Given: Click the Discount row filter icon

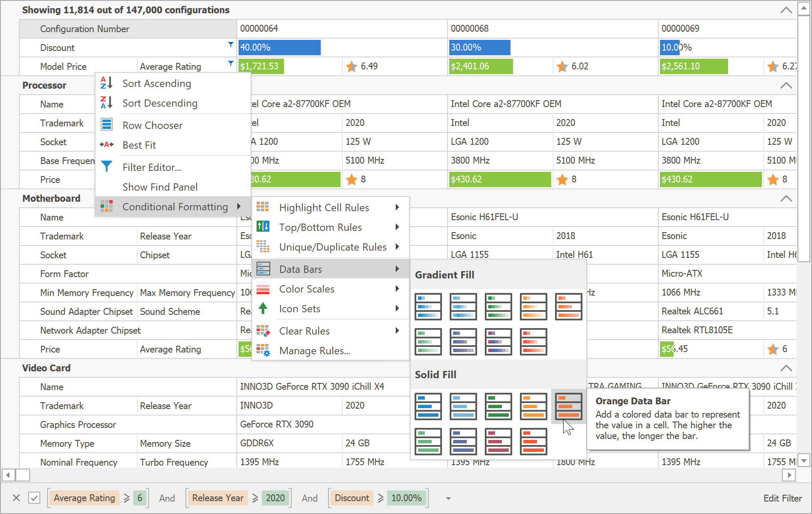Looking at the screenshot, I should (231, 45).
